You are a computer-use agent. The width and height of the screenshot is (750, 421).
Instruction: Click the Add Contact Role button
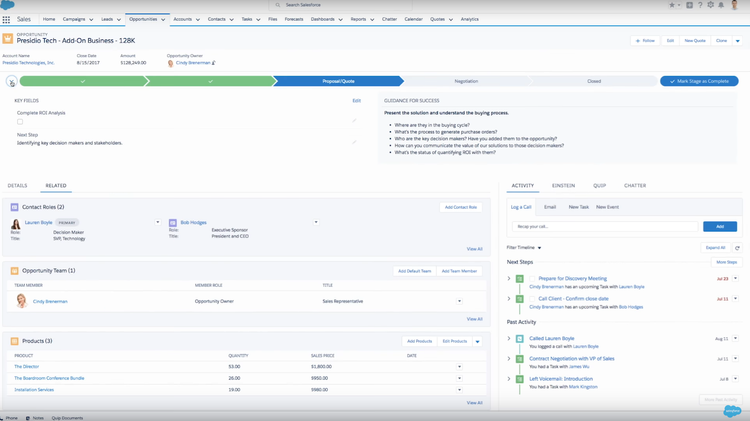pyautogui.click(x=461, y=207)
